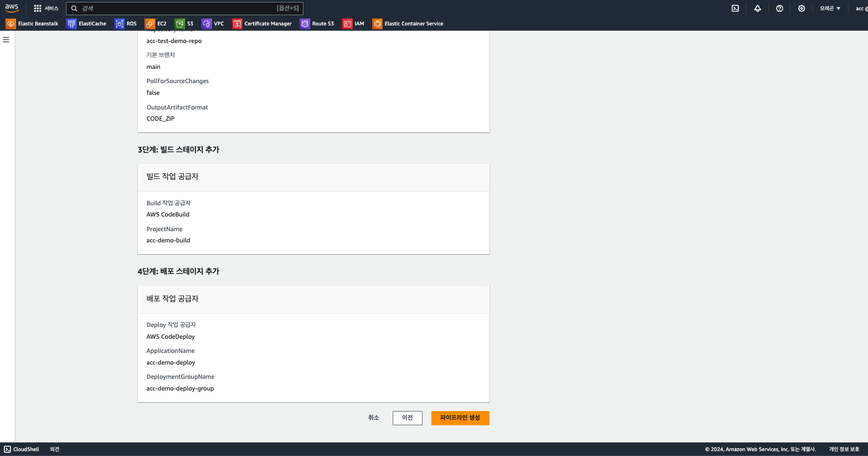Click the 파이프라인 생성 button
The image size is (868, 456).
pyautogui.click(x=460, y=418)
